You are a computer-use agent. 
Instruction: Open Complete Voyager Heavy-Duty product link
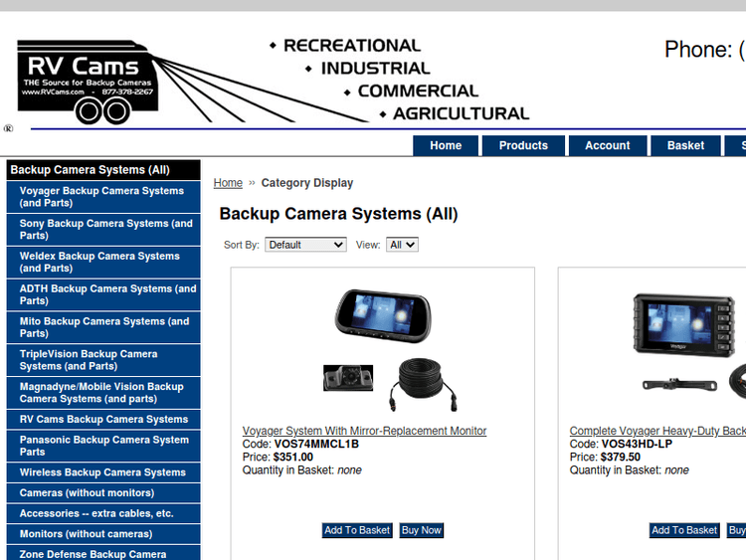tap(657, 431)
